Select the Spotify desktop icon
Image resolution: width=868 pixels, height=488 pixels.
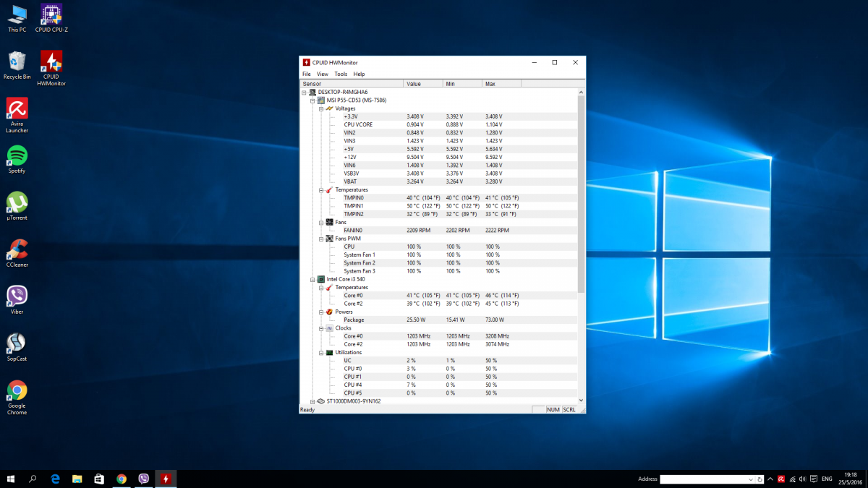point(17,159)
